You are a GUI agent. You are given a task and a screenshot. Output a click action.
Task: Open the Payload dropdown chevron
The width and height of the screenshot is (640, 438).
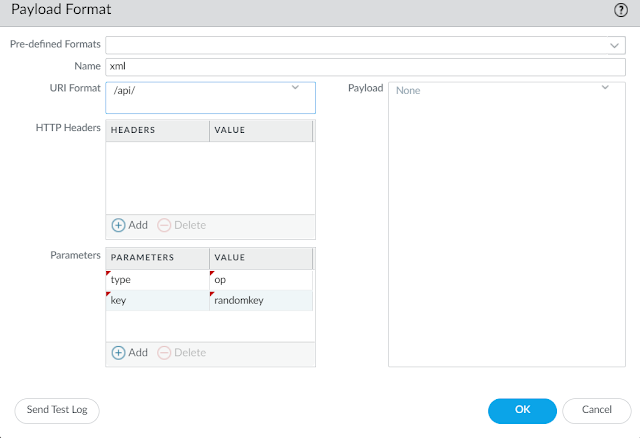pyautogui.click(x=605, y=87)
